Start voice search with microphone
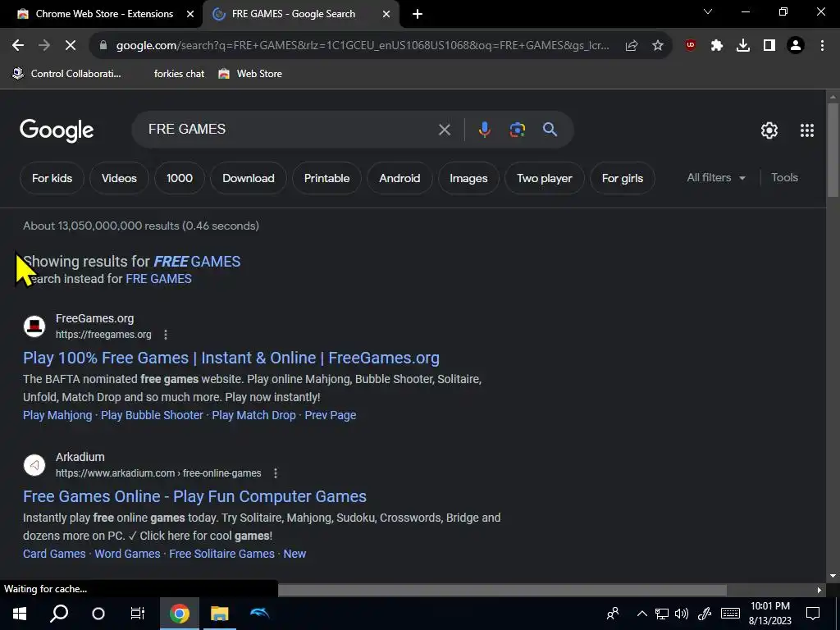Viewport: 840px width, 630px height. (x=484, y=130)
